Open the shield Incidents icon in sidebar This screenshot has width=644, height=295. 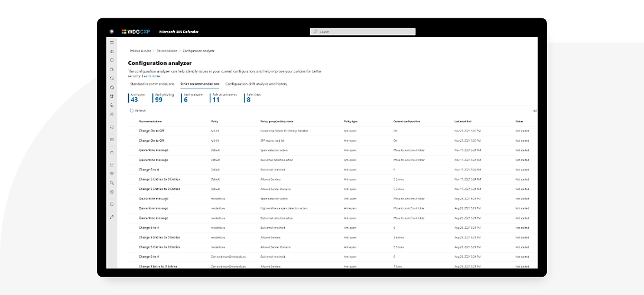(x=112, y=60)
